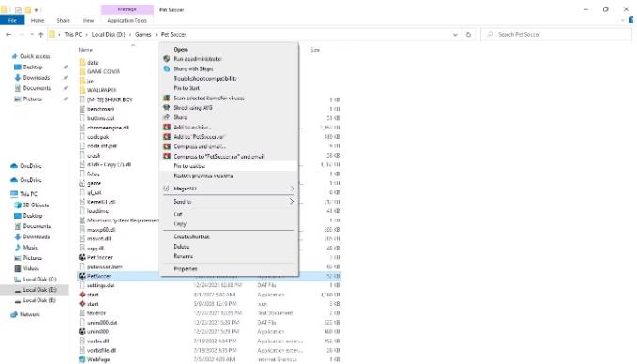
Task: Choose Copy from the context menu
Action: pos(179,224)
